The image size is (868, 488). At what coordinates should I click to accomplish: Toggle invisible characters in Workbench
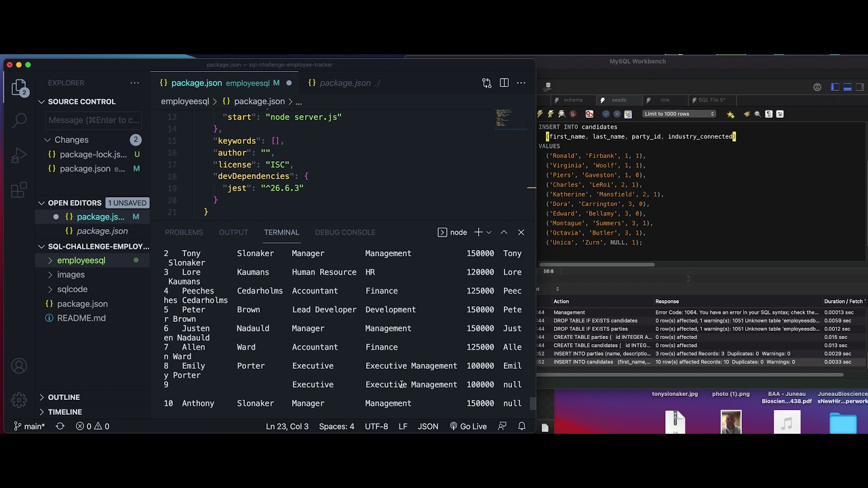pos(769,114)
